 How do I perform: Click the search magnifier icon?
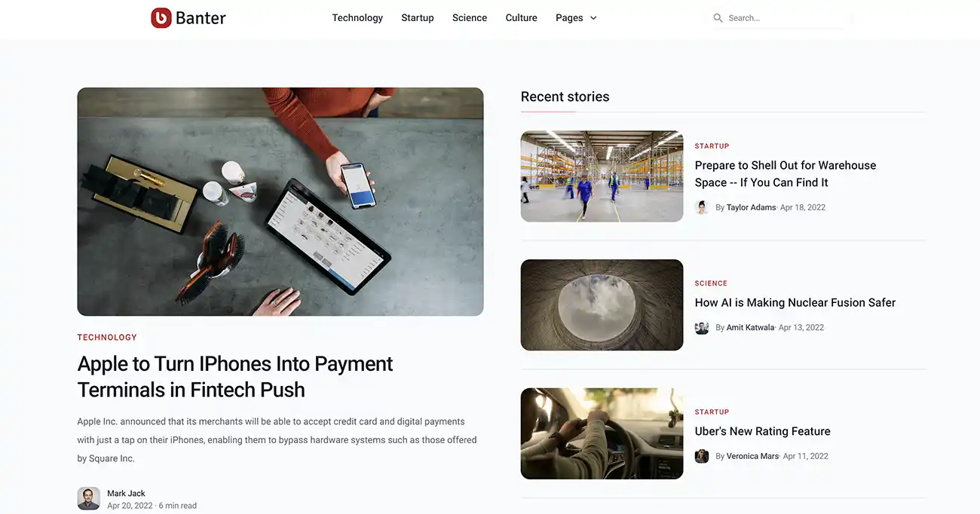pos(718,18)
